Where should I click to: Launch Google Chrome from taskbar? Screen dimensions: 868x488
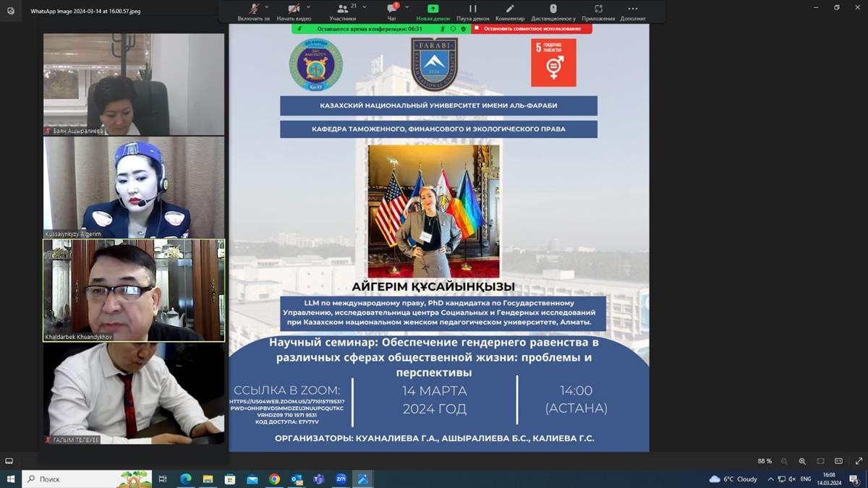point(274,479)
